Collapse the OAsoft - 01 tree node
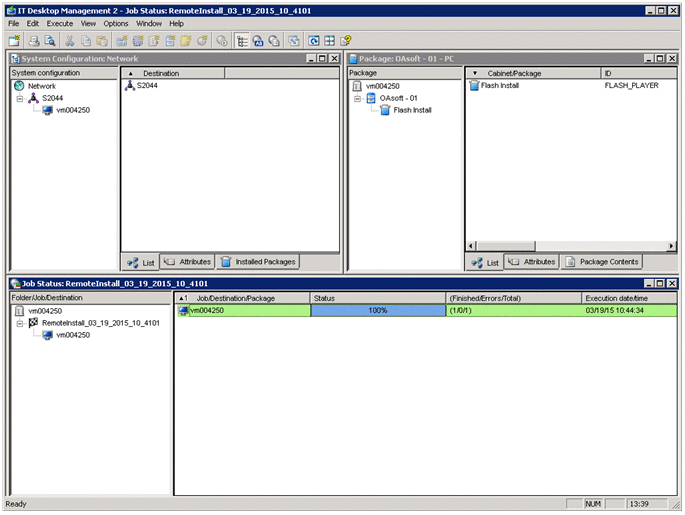The image size is (685, 515). 357,98
